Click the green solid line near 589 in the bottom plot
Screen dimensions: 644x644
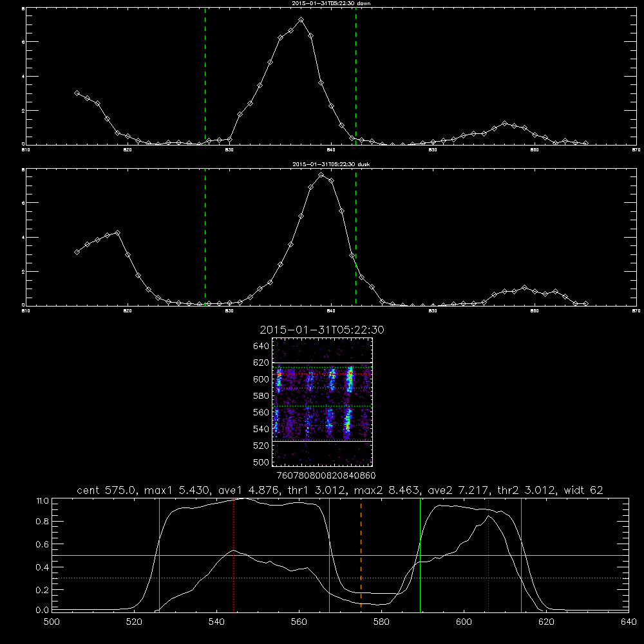420,554
